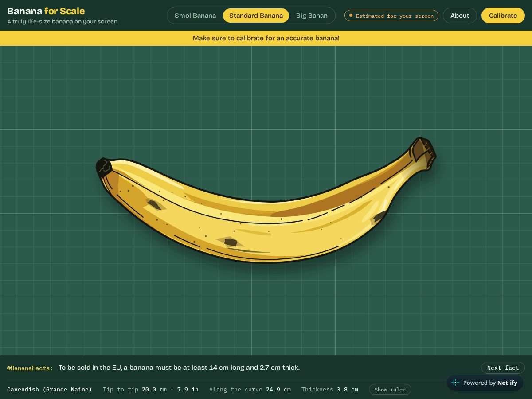Viewport: 532px width, 399px height.
Task: Click the 'A truly life-size banana' tagline
Action: coord(63,21)
